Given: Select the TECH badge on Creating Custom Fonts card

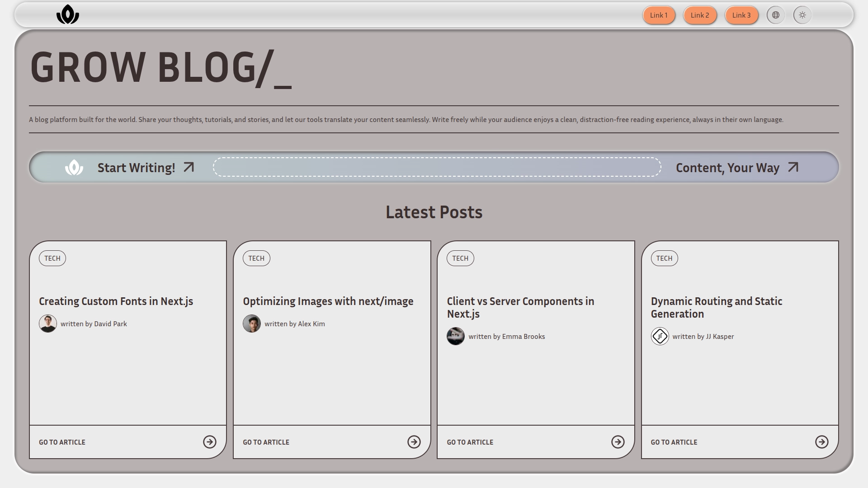Looking at the screenshot, I should click(x=52, y=258).
